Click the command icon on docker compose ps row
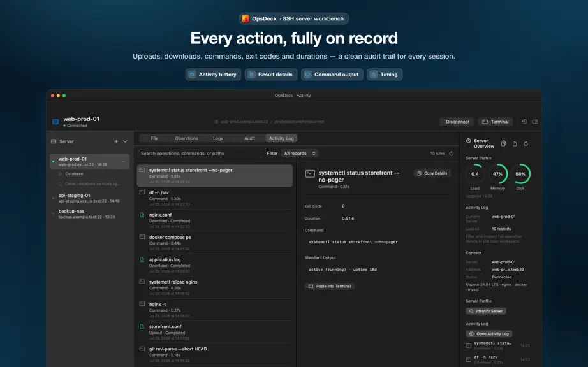This screenshot has height=367, width=588. [142, 236]
